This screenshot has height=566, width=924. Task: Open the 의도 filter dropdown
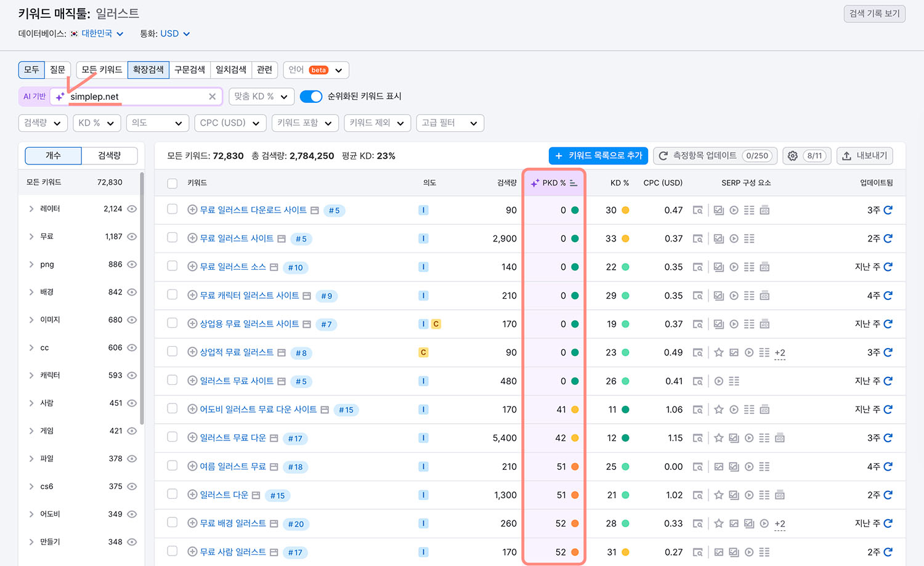click(157, 123)
